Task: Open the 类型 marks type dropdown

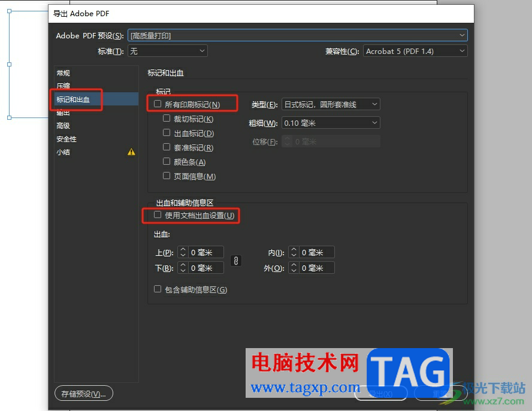Action: pyautogui.click(x=331, y=104)
